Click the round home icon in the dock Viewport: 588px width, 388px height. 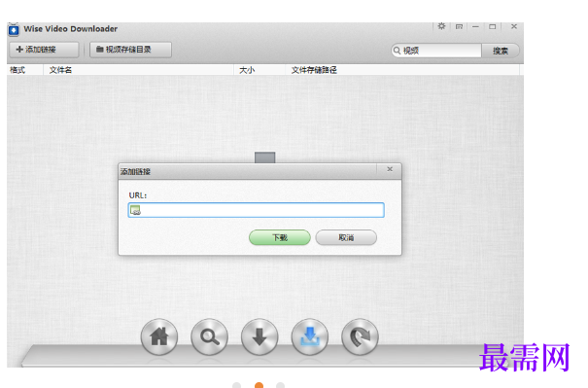pos(159,337)
